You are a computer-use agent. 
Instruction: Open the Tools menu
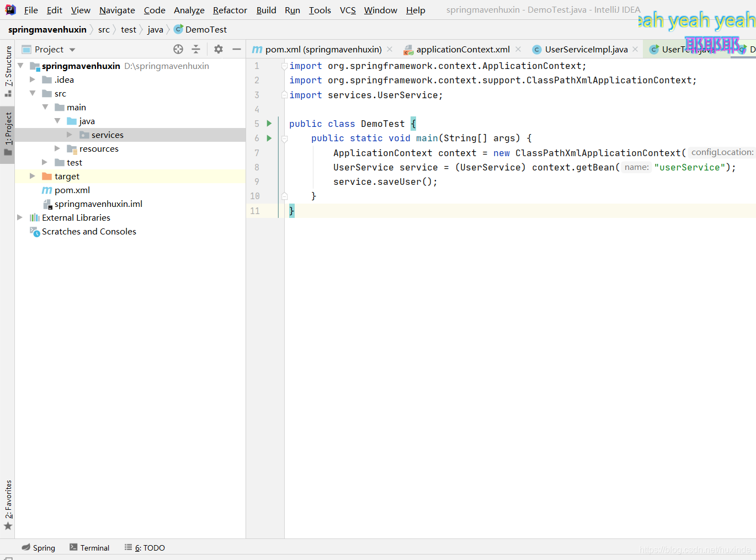pyautogui.click(x=320, y=10)
